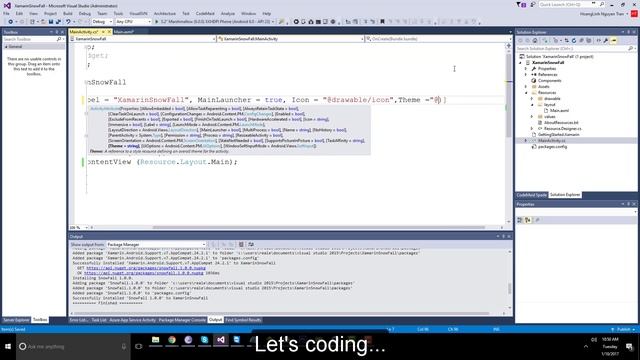Close the MainActivity.cs tab
The image size is (640, 360).
[x=109, y=32]
